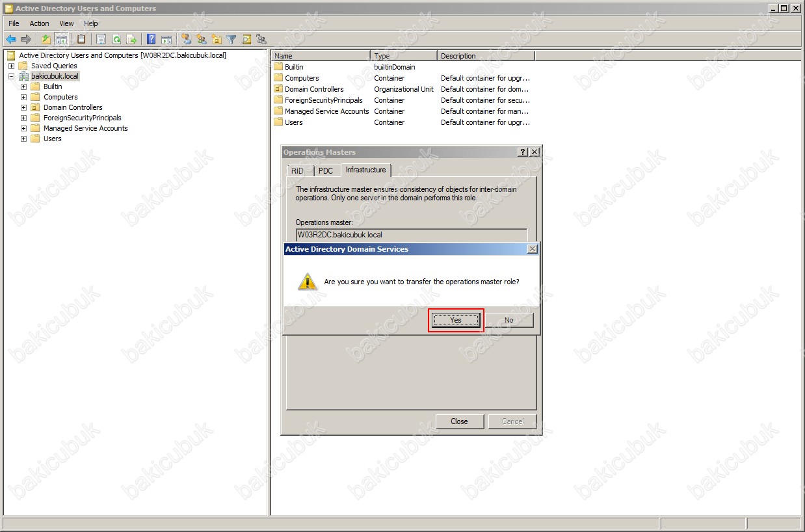The height and width of the screenshot is (532, 805).
Task: Click the builtinDomain type cell
Action: tap(395, 67)
